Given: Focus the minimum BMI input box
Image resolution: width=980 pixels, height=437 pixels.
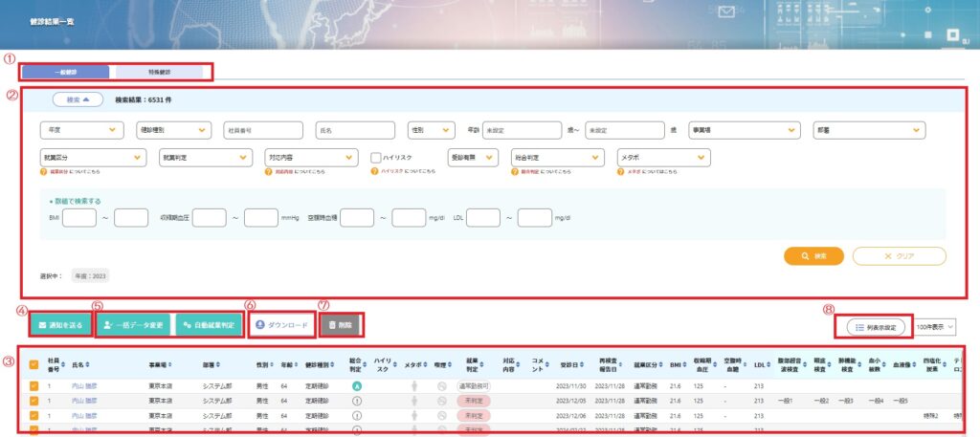Looking at the screenshot, I should (79, 218).
